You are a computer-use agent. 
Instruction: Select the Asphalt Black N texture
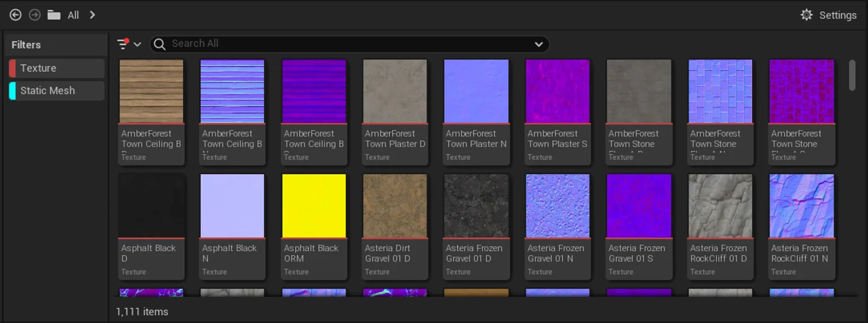click(x=232, y=226)
